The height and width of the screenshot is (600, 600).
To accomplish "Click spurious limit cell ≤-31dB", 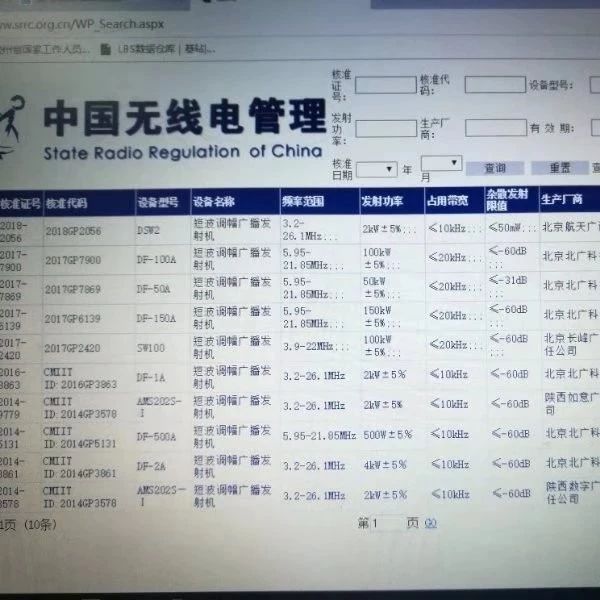I will click(508, 285).
